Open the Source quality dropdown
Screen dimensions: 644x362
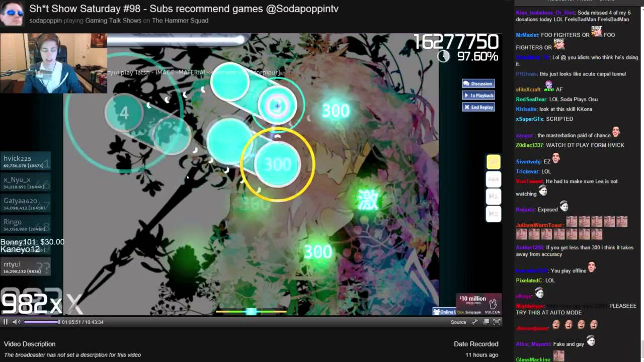[x=458, y=322]
